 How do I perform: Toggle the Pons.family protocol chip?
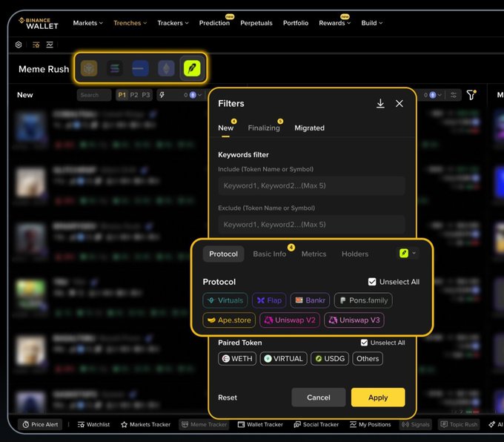click(x=363, y=300)
